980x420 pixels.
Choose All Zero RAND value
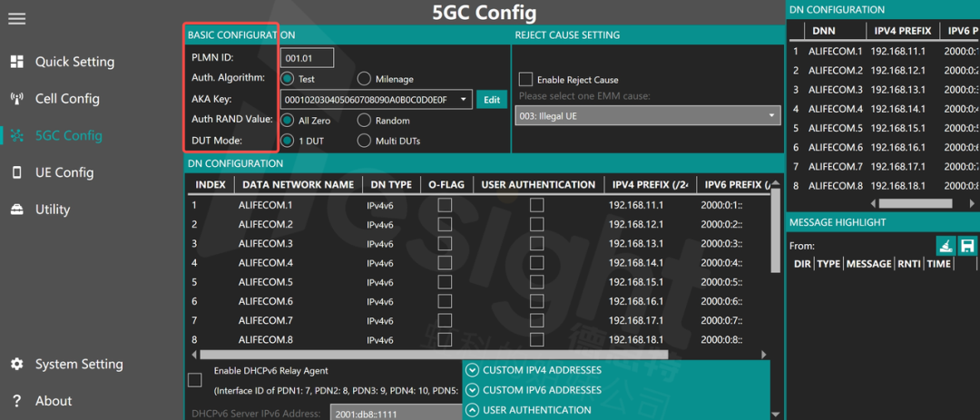click(288, 120)
